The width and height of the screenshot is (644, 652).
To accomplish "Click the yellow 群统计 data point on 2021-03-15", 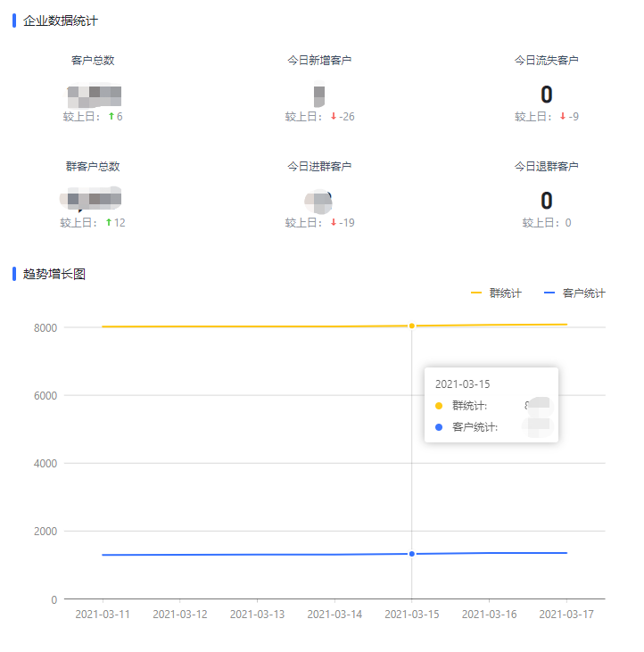I will [411, 326].
